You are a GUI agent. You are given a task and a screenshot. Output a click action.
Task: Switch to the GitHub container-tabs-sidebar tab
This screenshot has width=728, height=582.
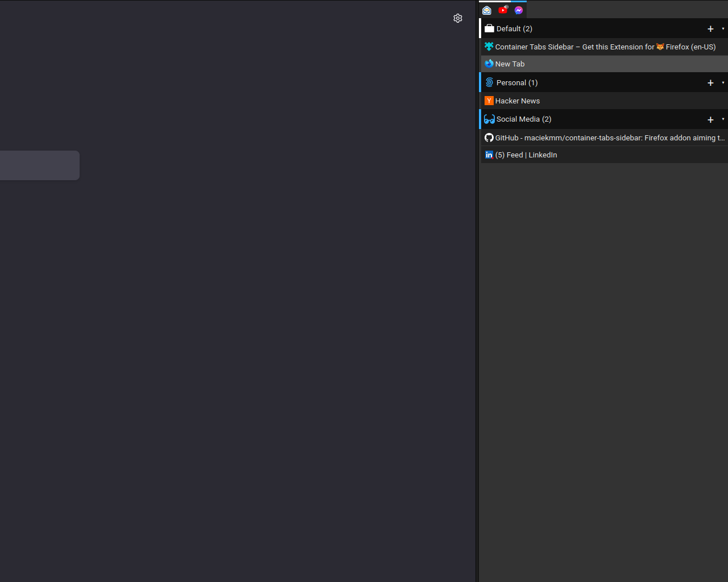pos(604,138)
